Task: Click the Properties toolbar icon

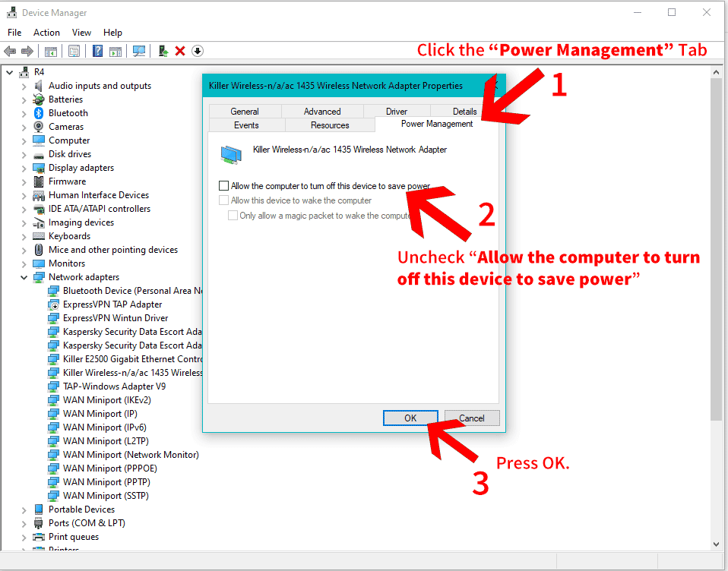Action: point(74,51)
